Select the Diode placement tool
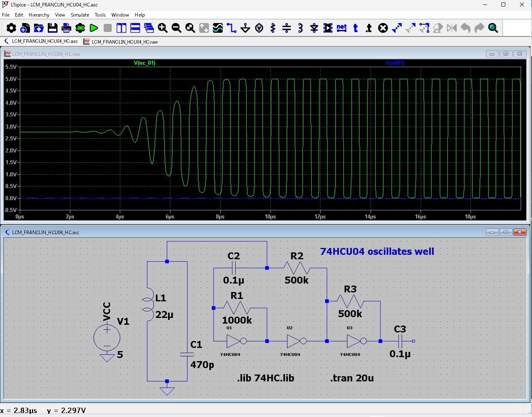 click(314, 28)
